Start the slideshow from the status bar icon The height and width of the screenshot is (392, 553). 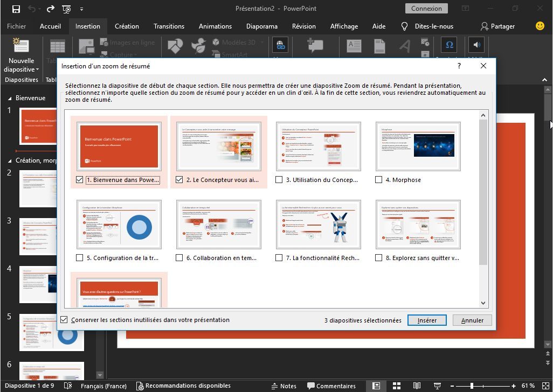tap(436, 386)
